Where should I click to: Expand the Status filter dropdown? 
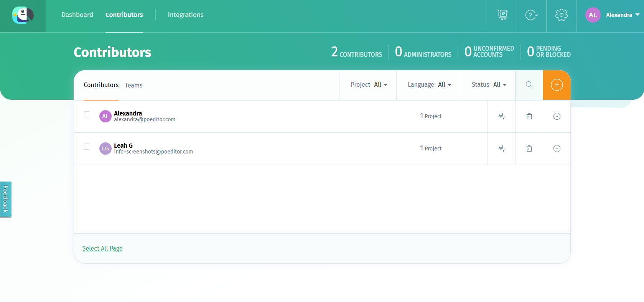pyautogui.click(x=489, y=85)
